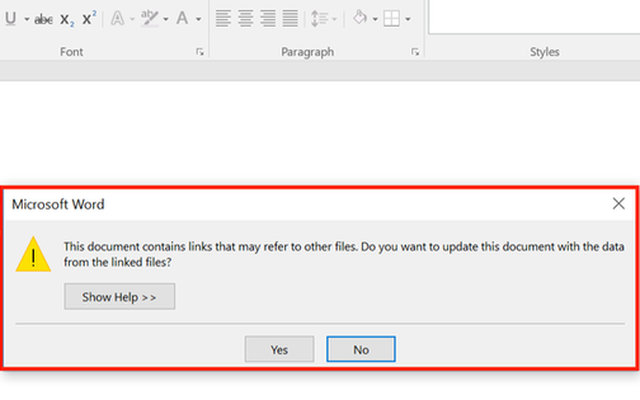Click the Show Help button
Viewport: 640px width, 400px height.
120,297
